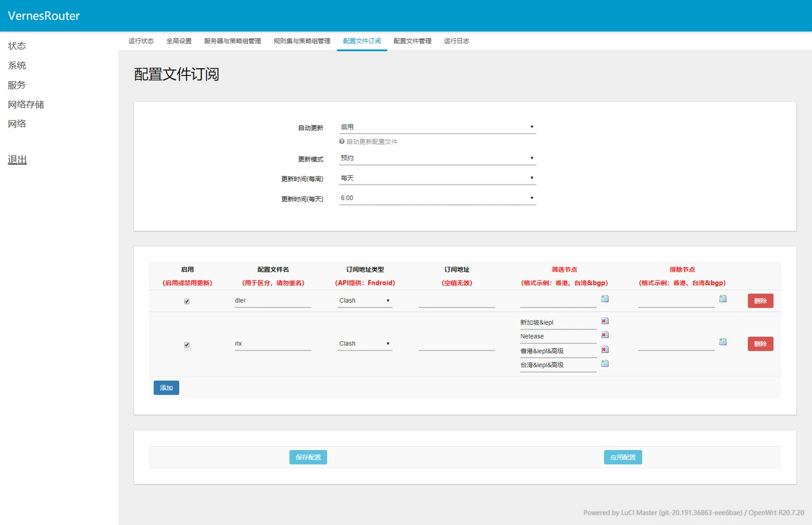
Task: Click the VernesRouter header title
Action: pos(44,16)
